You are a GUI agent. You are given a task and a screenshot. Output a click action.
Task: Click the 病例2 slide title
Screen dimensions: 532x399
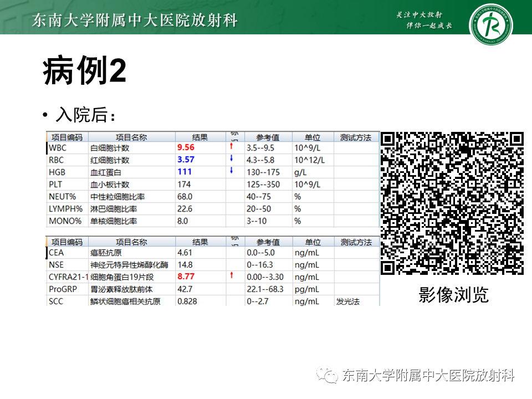click(x=84, y=70)
